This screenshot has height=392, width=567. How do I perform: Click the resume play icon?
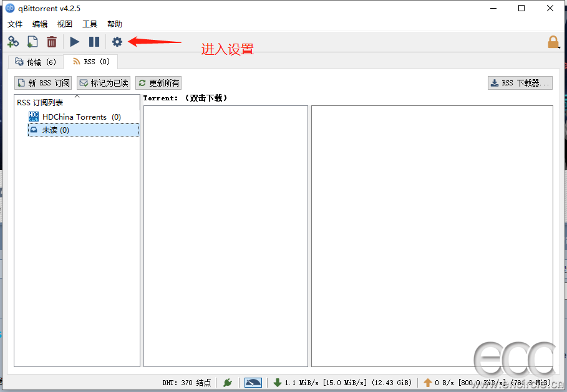[74, 42]
